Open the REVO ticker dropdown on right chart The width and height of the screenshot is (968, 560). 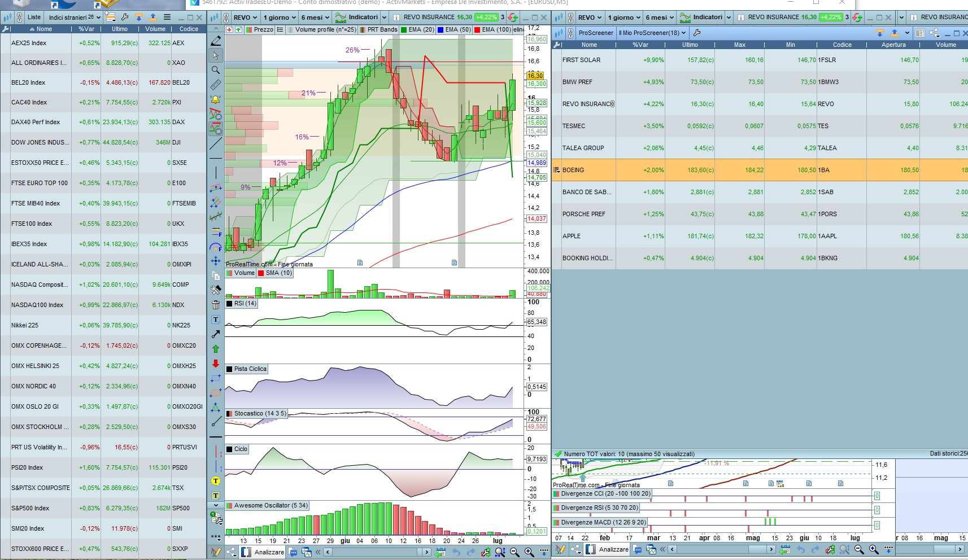pyautogui.click(x=590, y=17)
